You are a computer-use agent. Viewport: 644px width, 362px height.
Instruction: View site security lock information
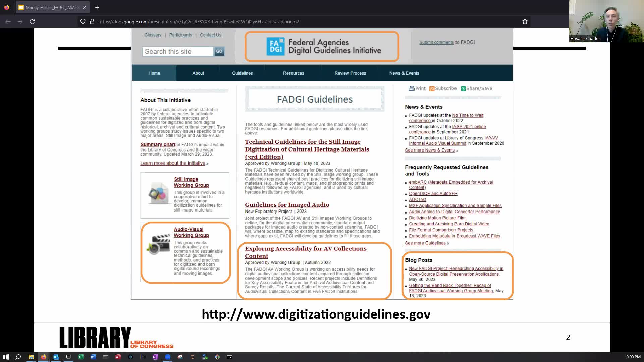click(92, 22)
